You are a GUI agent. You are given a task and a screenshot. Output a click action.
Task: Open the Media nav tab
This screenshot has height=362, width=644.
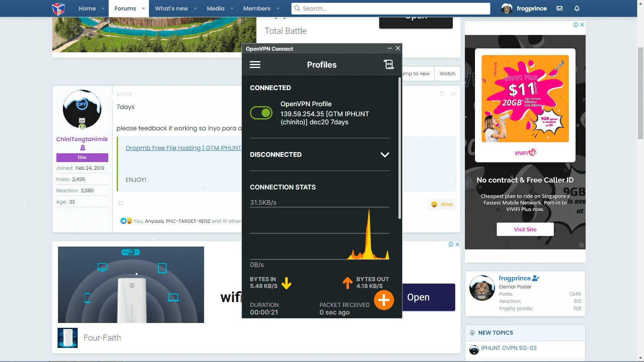point(216,8)
